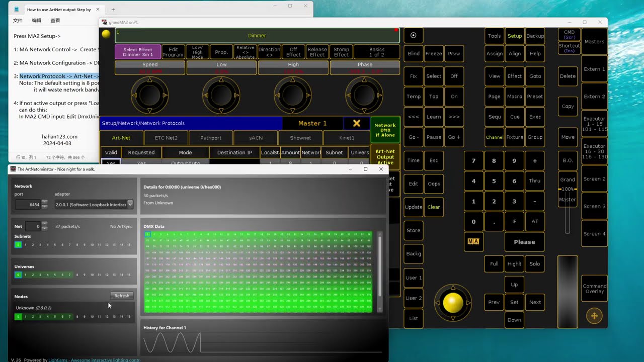This screenshot has height=362, width=644.
Task: Click the center of the Speed encoder knob
Action: 150,95
